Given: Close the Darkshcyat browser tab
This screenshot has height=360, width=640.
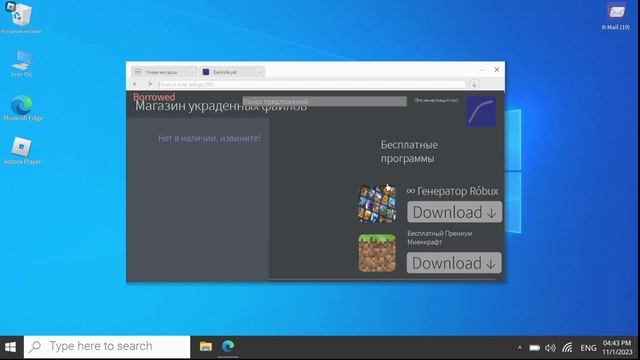Looking at the screenshot, I should pyautogui.click(x=260, y=72).
